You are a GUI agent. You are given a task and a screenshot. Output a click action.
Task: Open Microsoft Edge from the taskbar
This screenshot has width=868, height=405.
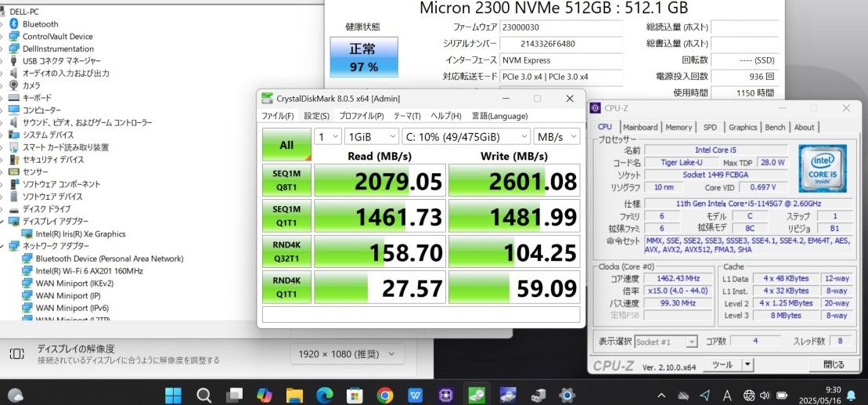click(324, 395)
